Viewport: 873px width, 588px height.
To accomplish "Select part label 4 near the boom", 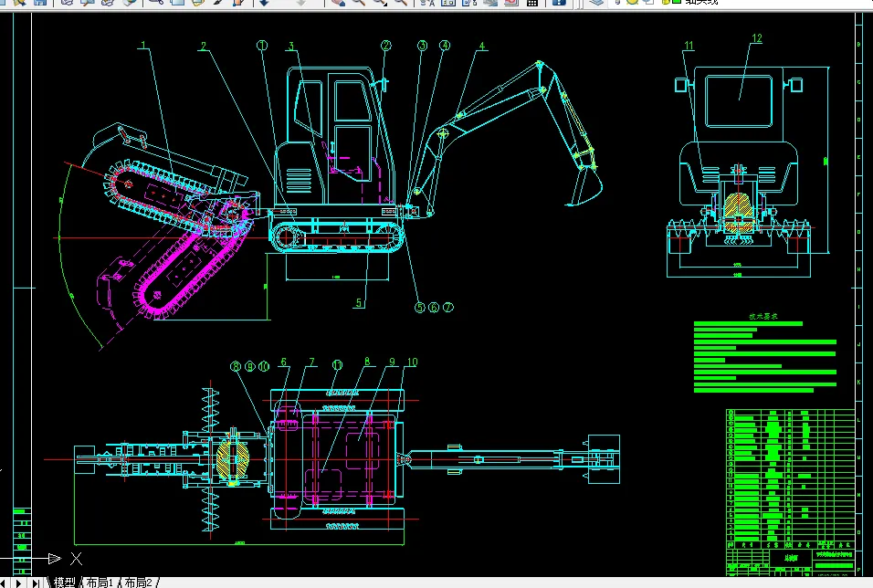I will [482, 47].
